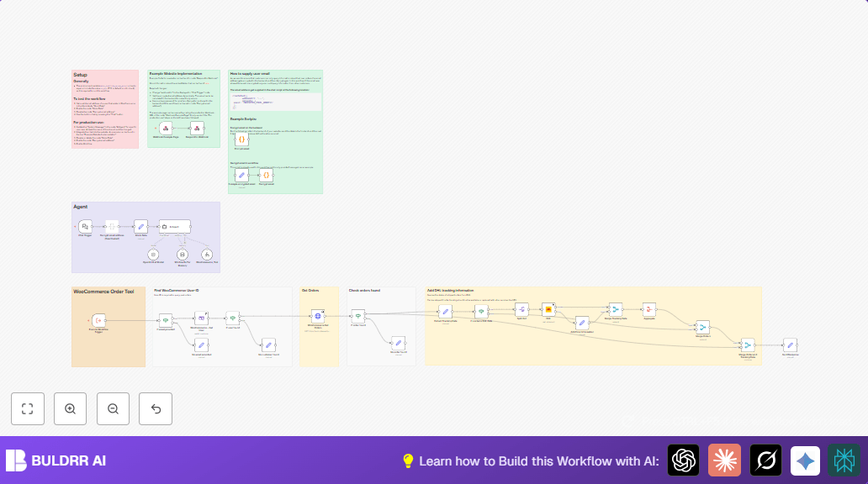
Task: Click the reset/undo view button
Action: tap(156, 408)
